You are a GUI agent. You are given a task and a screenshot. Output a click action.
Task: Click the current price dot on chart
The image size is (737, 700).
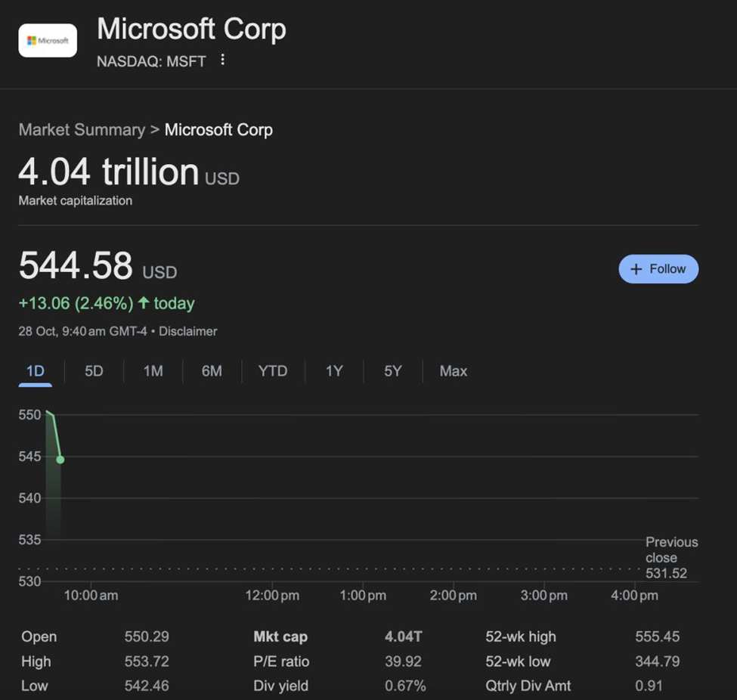pyautogui.click(x=60, y=460)
